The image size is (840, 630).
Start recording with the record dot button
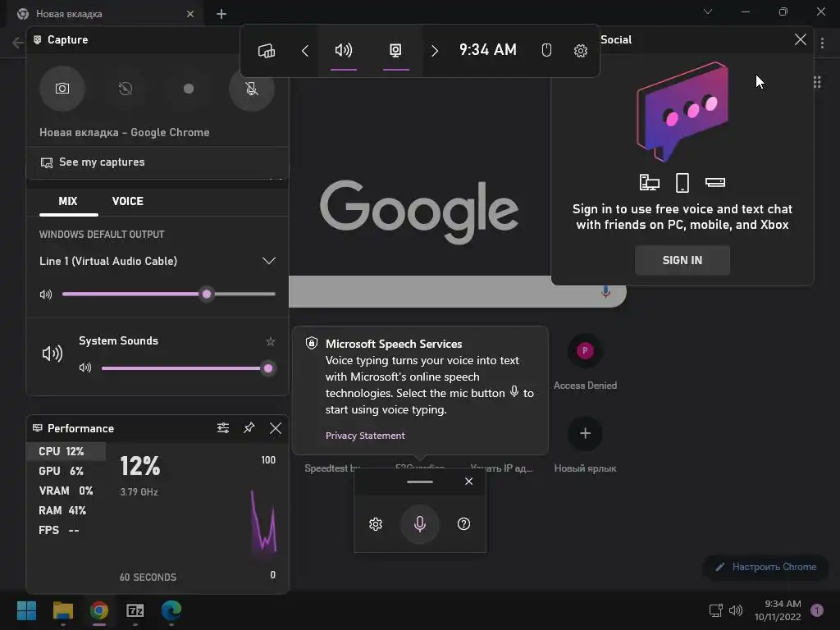[189, 89]
